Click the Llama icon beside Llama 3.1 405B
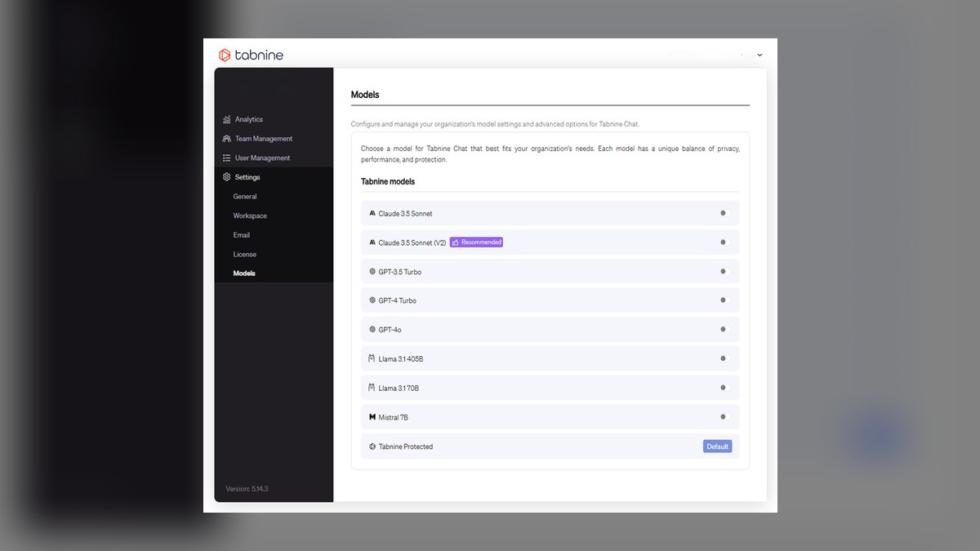 [x=372, y=358]
